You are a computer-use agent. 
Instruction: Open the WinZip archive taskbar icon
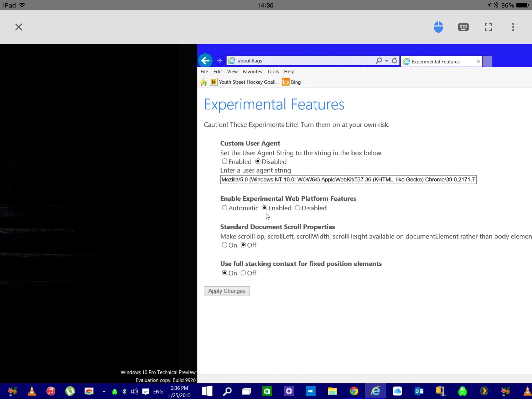440,391
